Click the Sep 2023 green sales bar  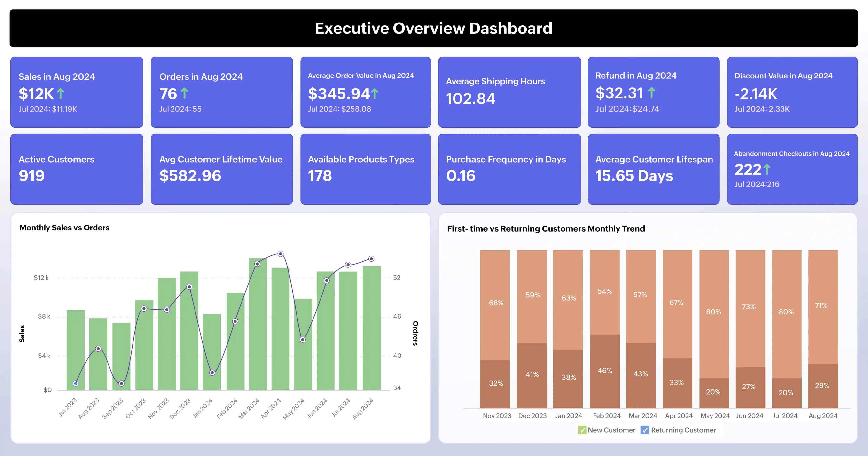[121, 356]
